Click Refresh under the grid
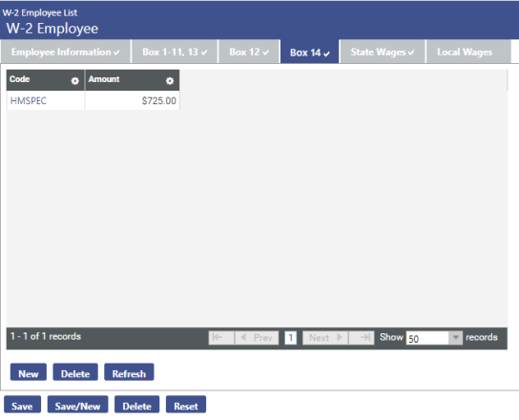 129,372
